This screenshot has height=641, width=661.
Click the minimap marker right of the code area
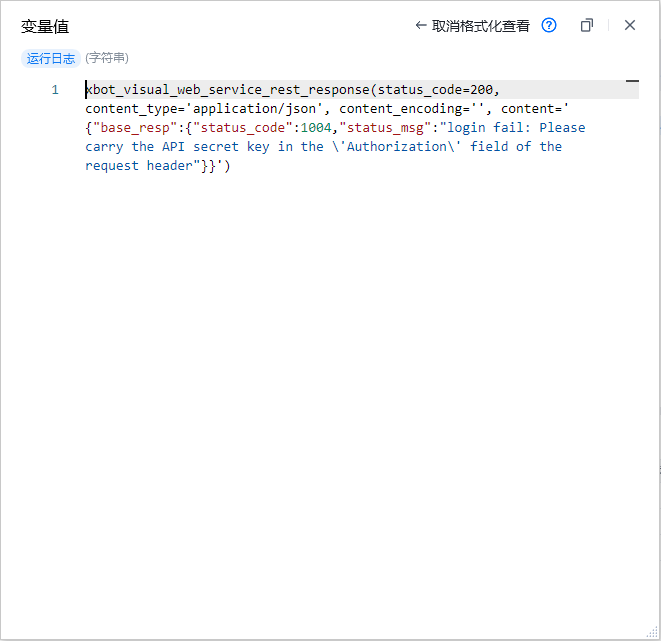click(632, 80)
